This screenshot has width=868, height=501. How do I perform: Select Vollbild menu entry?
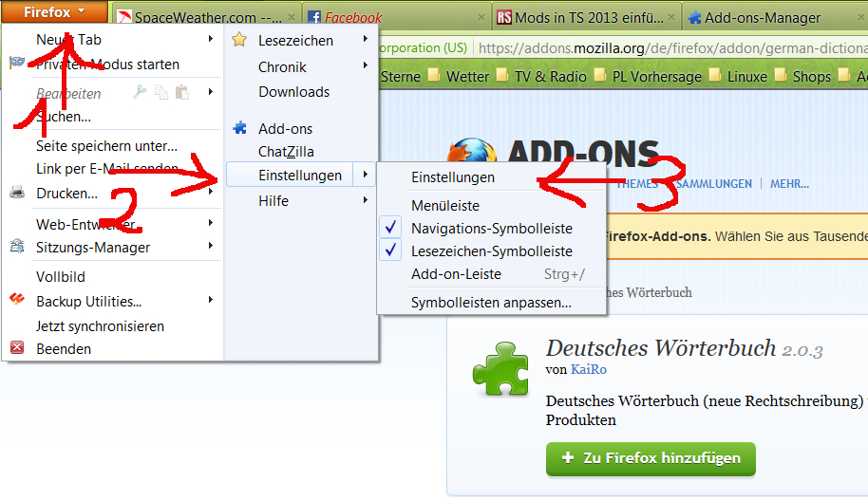(x=61, y=277)
